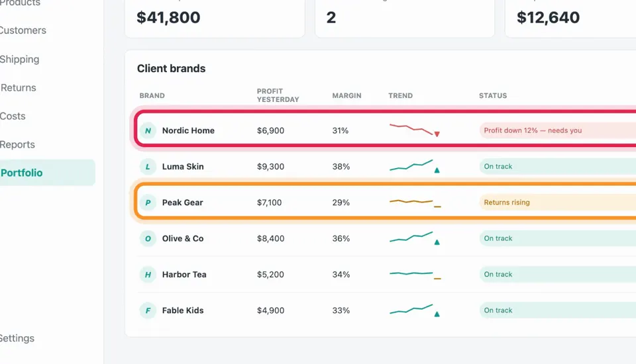Click Peak Gear's $7,100 profit value
The image size is (636, 364).
click(270, 203)
